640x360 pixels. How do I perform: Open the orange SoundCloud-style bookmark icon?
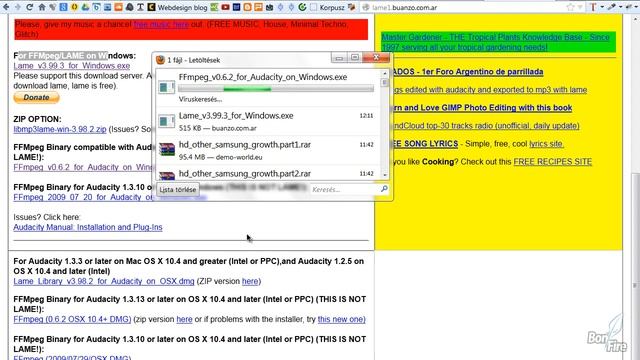[x=118, y=7]
